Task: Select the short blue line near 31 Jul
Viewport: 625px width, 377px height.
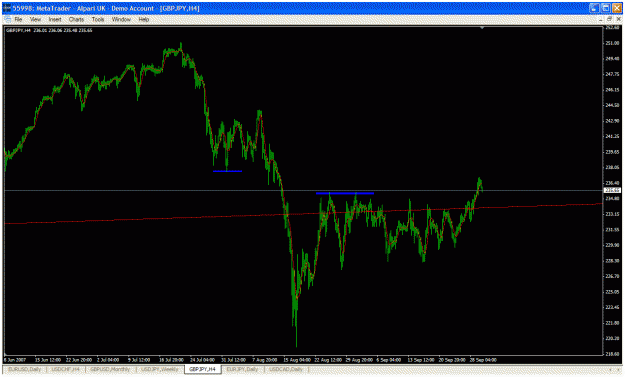Action: tap(228, 171)
